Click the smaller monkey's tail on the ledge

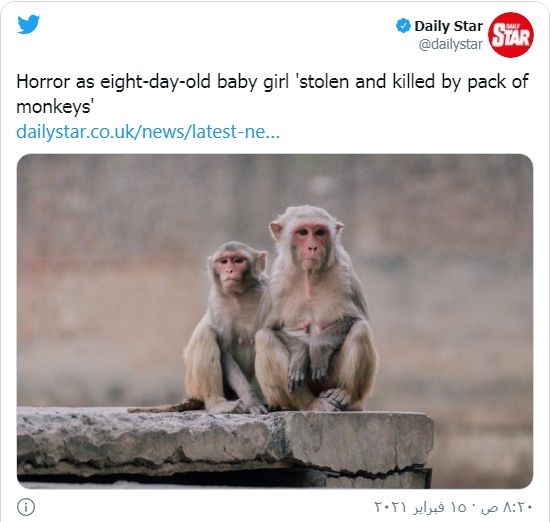point(165,407)
